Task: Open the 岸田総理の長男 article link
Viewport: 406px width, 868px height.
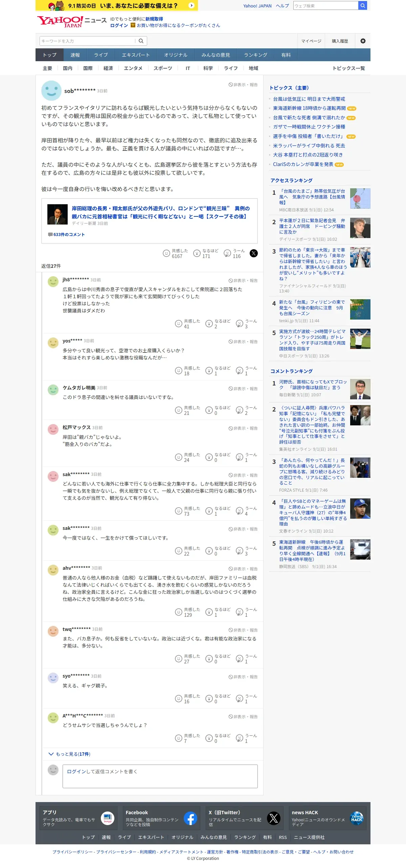Action: coord(161,212)
